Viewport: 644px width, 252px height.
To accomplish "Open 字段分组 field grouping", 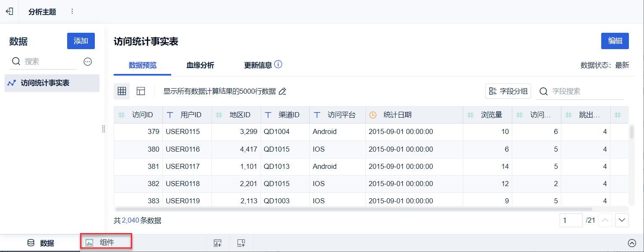I will coord(508,91).
